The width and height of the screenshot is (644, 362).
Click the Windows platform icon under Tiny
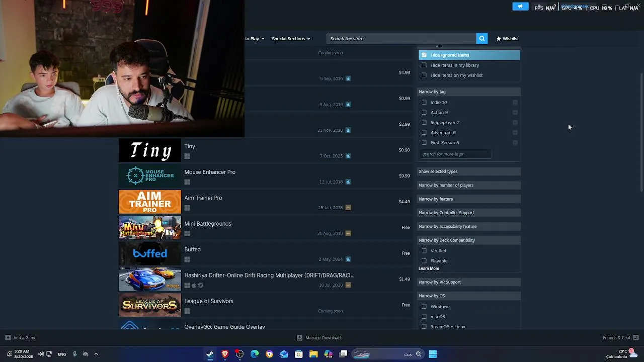187,156
